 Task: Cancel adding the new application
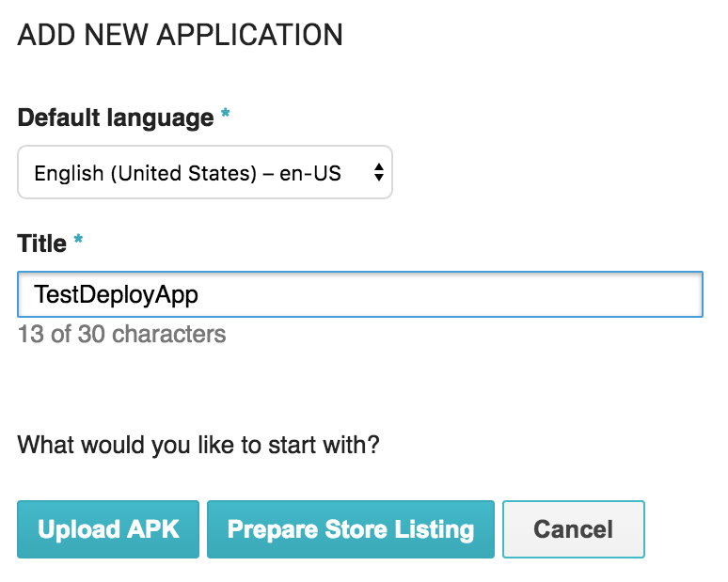573,529
